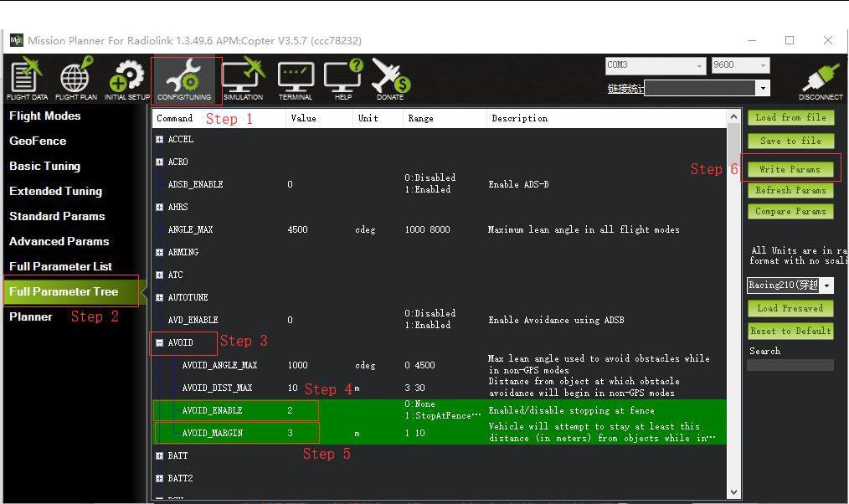The width and height of the screenshot is (849, 504).
Task: Click Compare Params button
Action: coord(790,212)
